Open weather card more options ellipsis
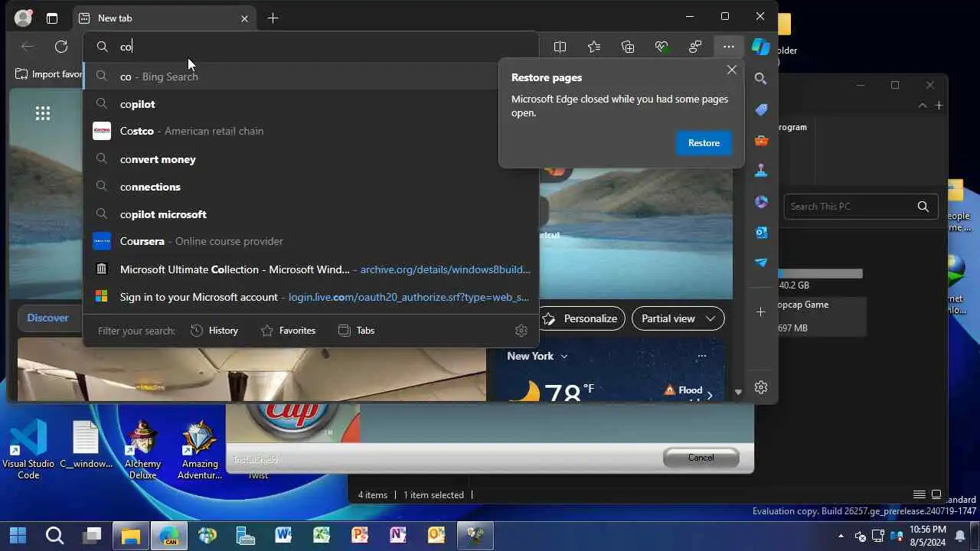The width and height of the screenshot is (980, 551). [701, 356]
